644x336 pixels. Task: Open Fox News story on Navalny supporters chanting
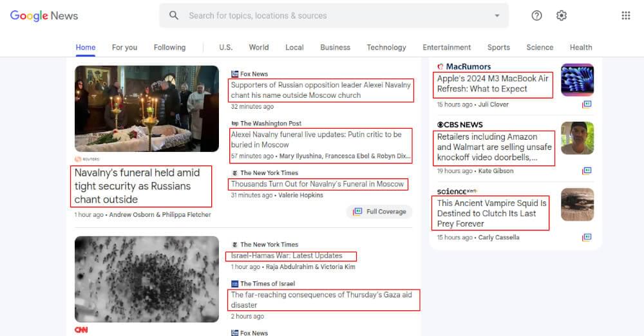(321, 90)
